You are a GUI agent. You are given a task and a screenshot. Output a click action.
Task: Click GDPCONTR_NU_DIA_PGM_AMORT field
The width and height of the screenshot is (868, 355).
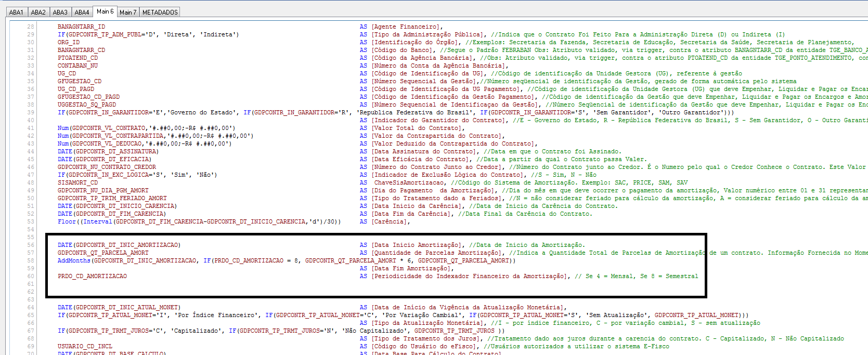coord(103,190)
